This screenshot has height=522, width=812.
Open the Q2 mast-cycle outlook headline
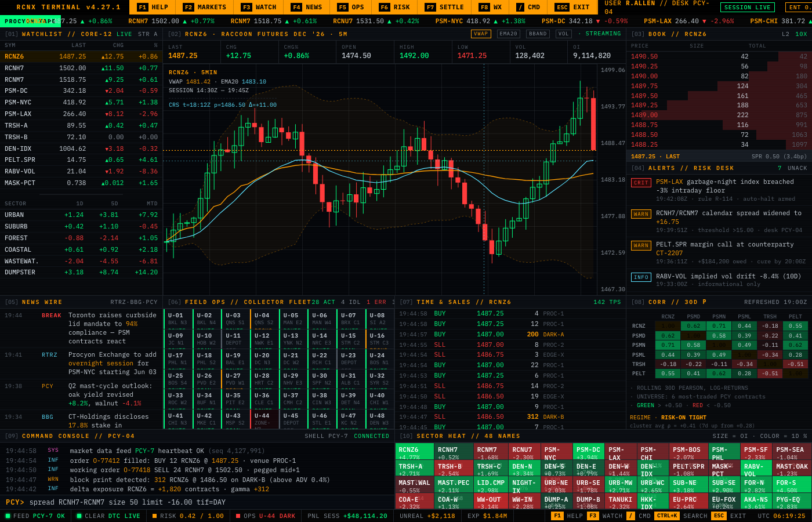click(x=81, y=394)
